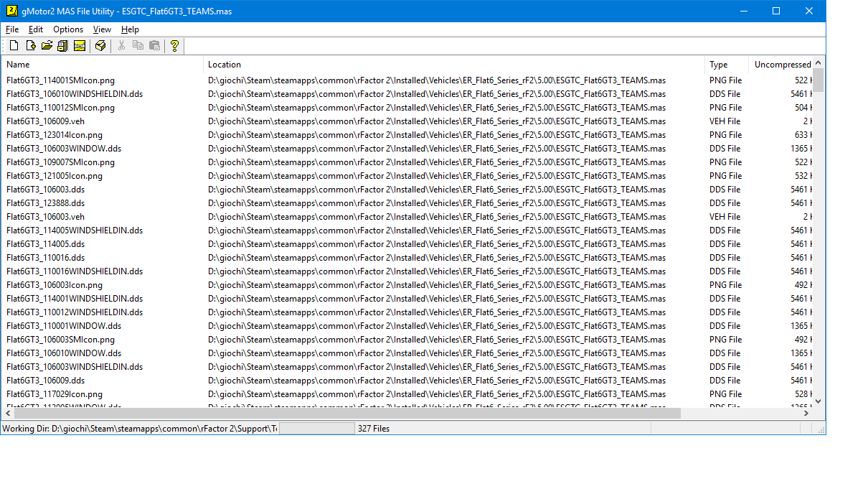This screenshot has width=868, height=489.
Task: Select file Flat6GT3_106010WINDOW.dds
Action: click(x=64, y=353)
